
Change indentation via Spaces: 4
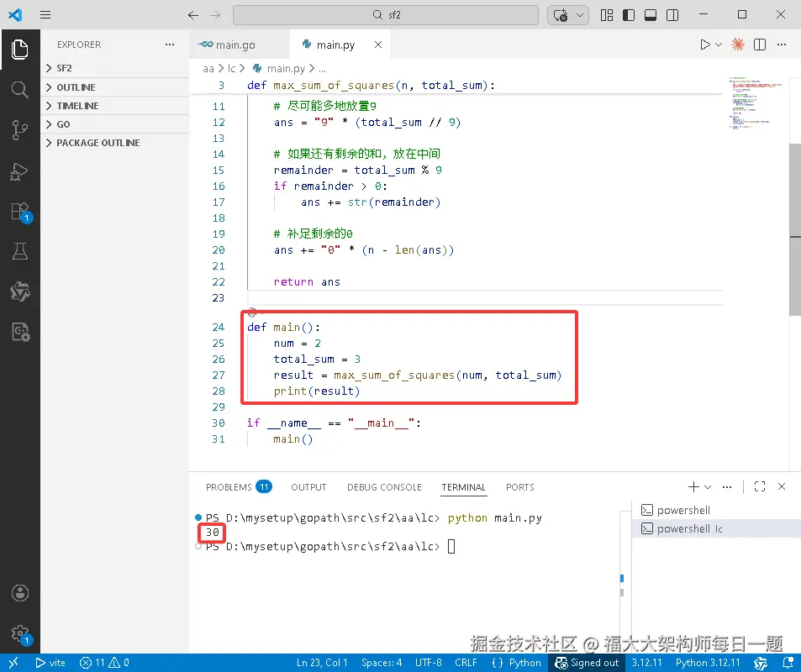click(382, 663)
